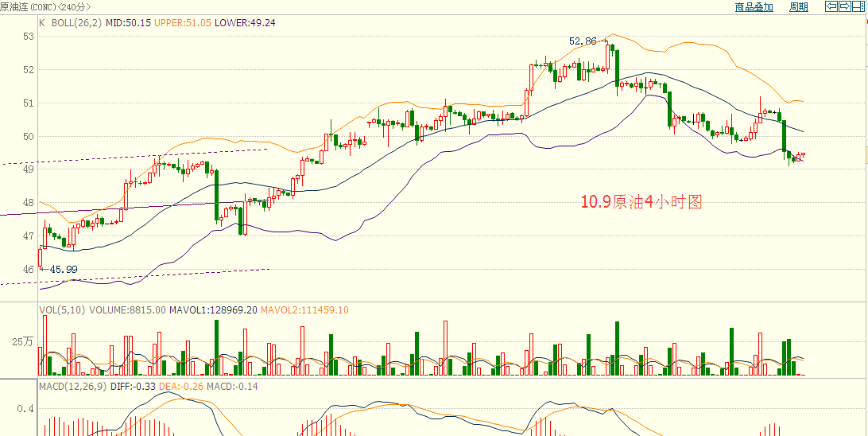This screenshot has width=868, height=436.
Task: Open the 周期 period link
Action: pyautogui.click(x=799, y=6)
